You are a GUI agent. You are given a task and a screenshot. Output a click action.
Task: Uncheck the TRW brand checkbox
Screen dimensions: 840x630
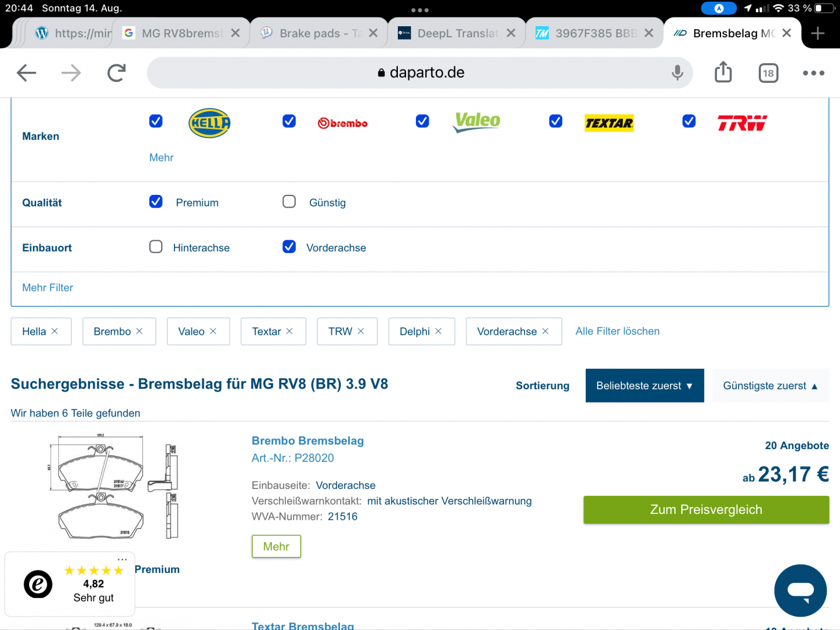(x=689, y=121)
